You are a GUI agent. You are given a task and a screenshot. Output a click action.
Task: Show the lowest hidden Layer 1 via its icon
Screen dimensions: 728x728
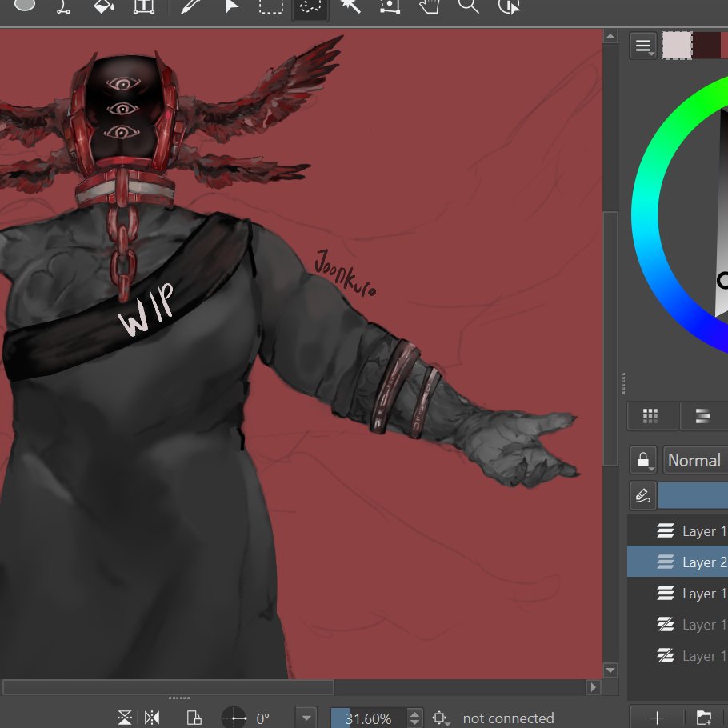pyautogui.click(x=665, y=655)
